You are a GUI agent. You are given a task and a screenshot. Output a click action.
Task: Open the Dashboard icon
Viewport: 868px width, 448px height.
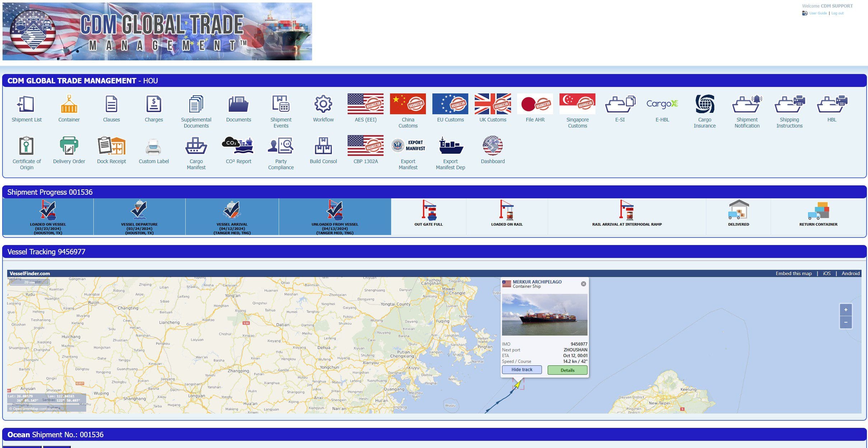click(493, 146)
